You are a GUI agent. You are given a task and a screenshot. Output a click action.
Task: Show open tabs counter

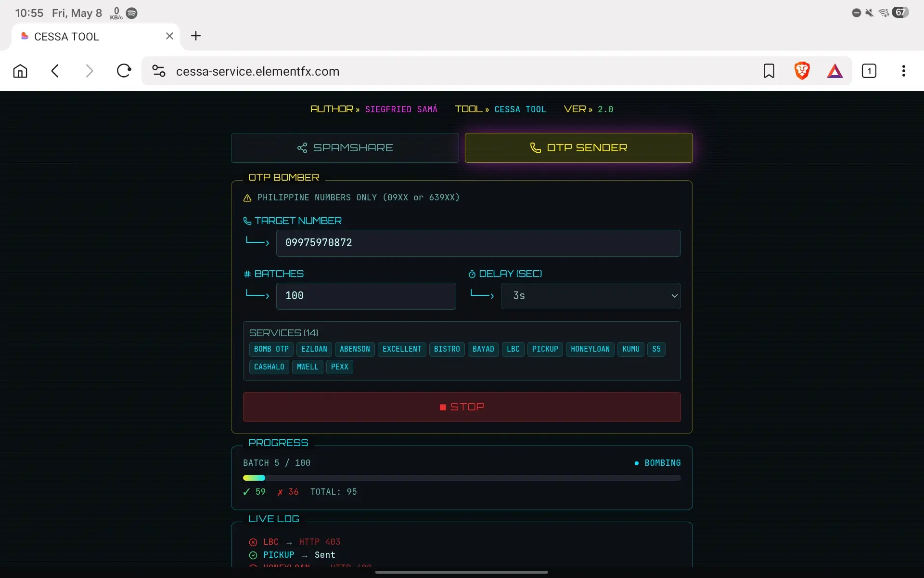pyautogui.click(x=869, y=71)
